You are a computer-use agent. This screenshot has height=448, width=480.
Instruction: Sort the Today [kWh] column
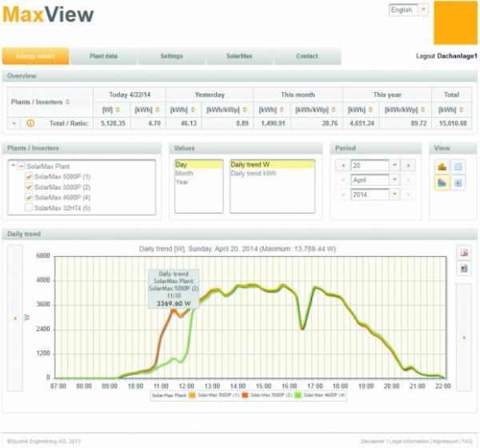[158, 110]
